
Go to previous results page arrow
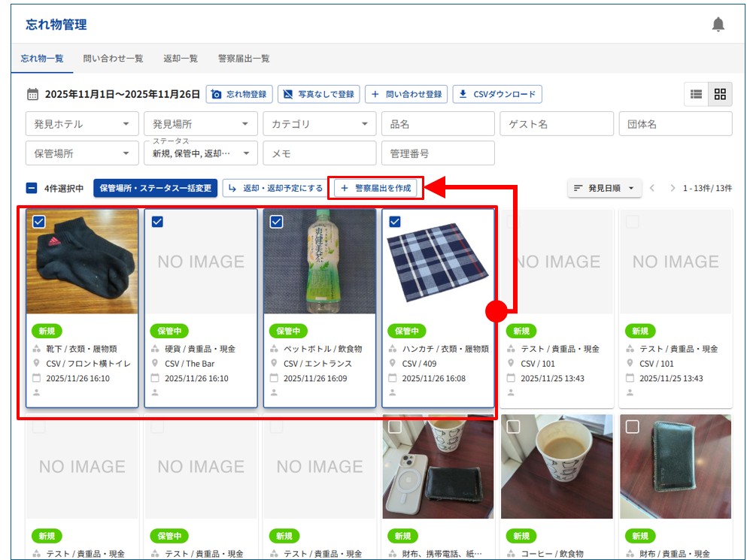pyautogui.click(x=652, y=188)
